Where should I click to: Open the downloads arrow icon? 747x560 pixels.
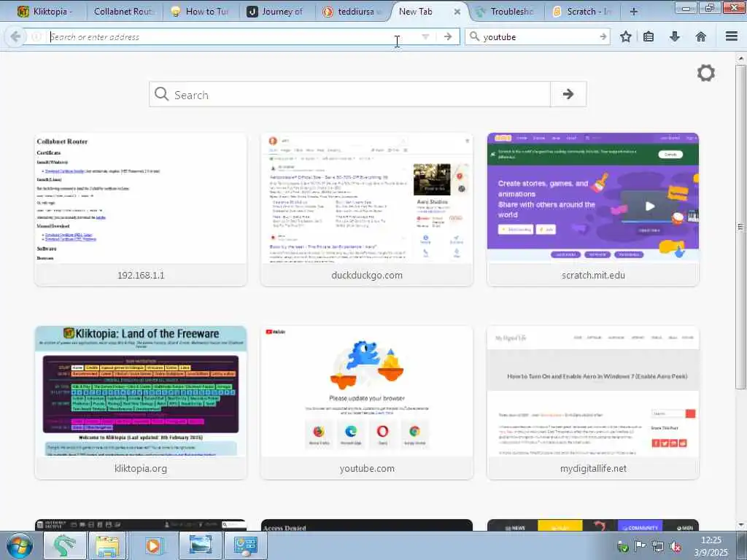point(675,36)
